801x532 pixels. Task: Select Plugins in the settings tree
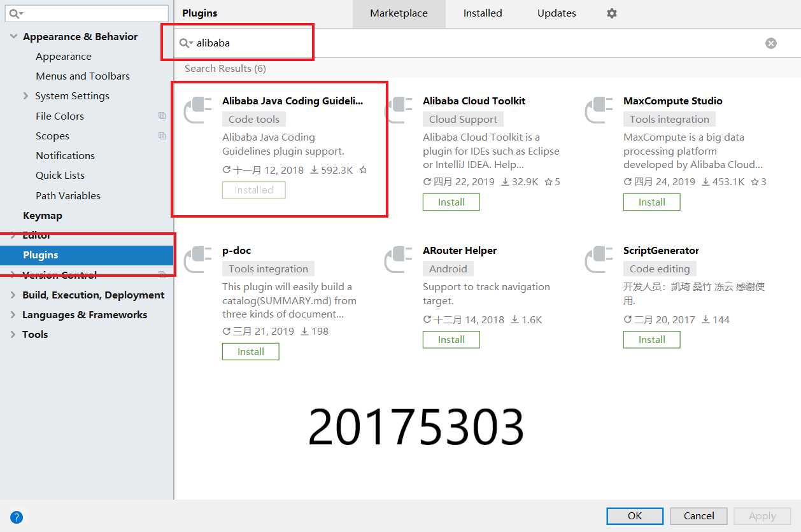tap(87, 255)
